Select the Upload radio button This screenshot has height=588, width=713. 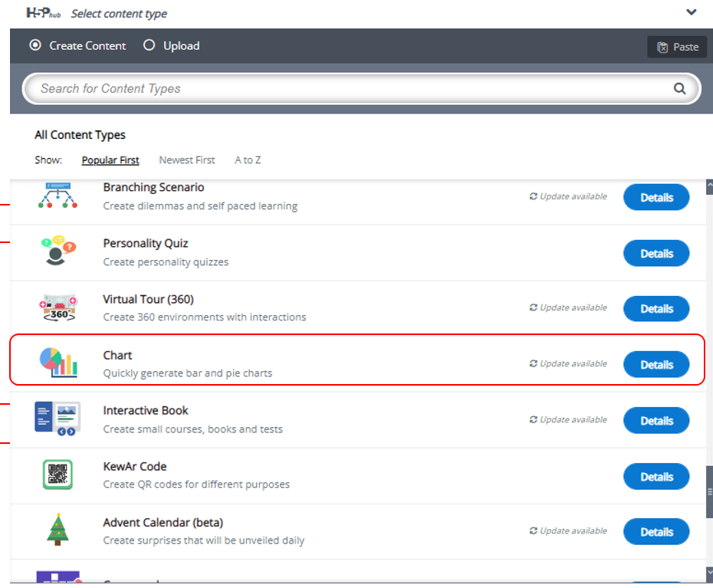click(149, 46)
